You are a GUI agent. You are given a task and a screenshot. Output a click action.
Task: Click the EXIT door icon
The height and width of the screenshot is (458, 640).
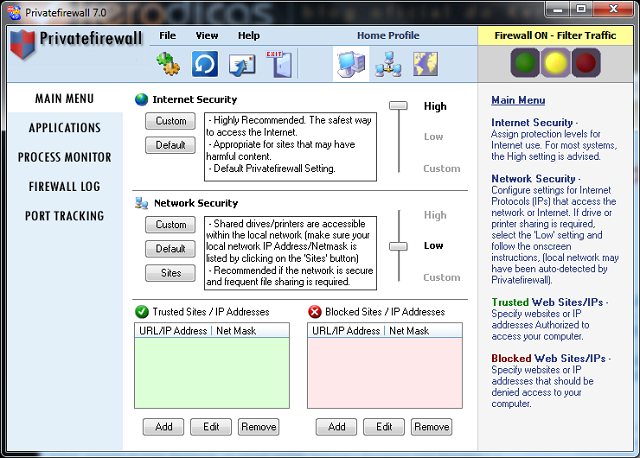(279, 64)
